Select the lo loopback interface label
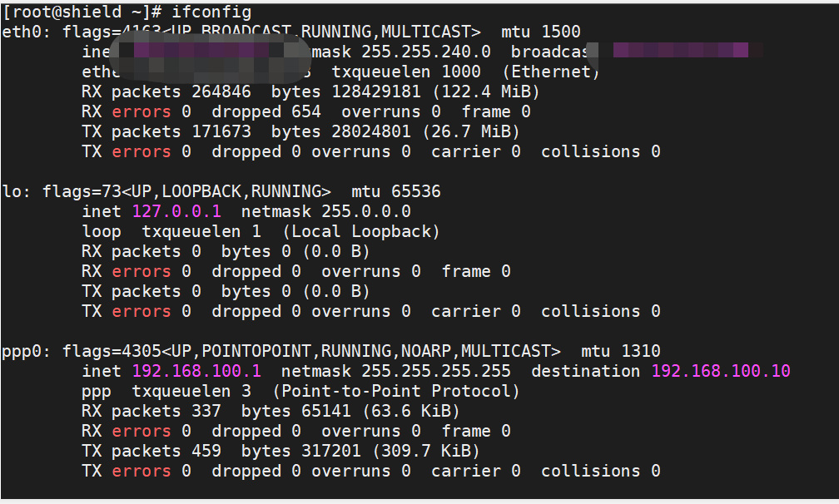This screenshot has height=504, width=839. [11, 191]
